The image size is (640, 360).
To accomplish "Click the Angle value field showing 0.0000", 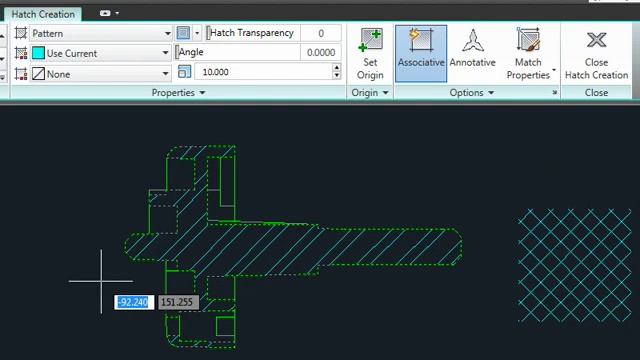I will 321,53.
